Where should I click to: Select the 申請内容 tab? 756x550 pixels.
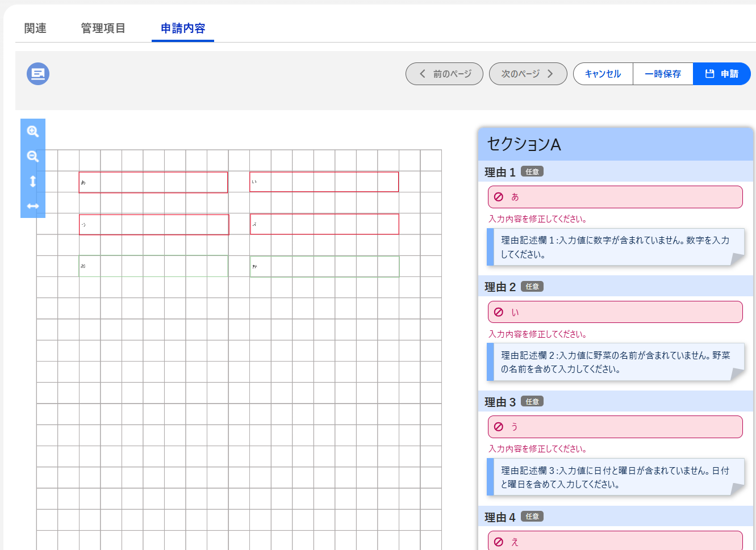[x=183, y=28]
